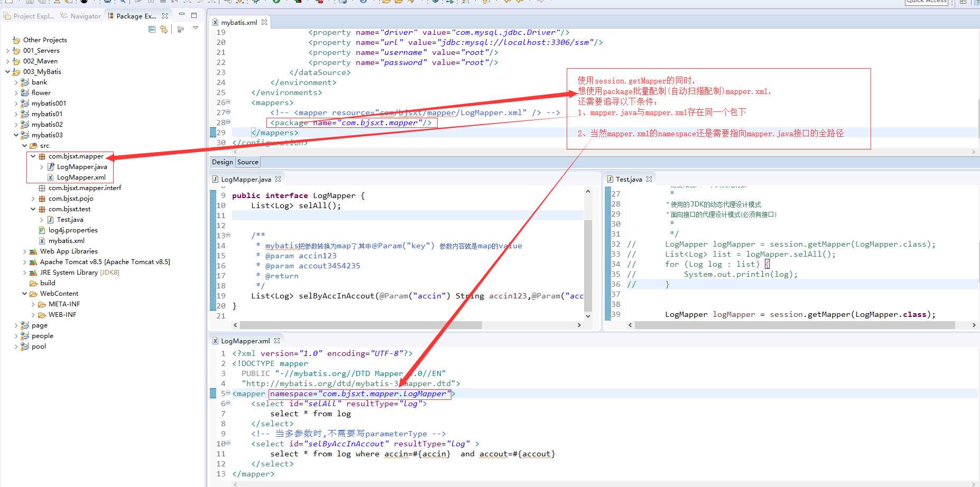Click the mybatis.xml file icon in tree
This screenshot has height=487, width=980.
[42, 241]
